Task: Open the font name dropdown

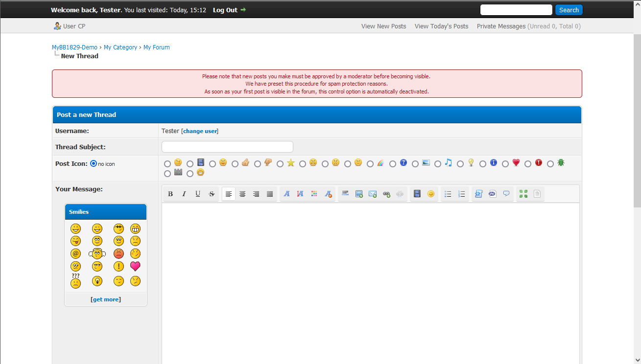Action: (287, 194)
